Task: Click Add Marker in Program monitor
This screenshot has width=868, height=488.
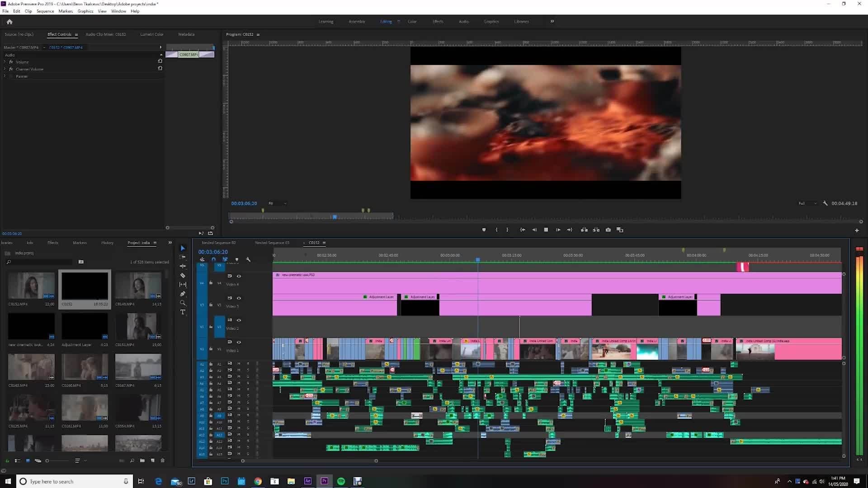Action: pyautogui.click(x=484, y=230)
